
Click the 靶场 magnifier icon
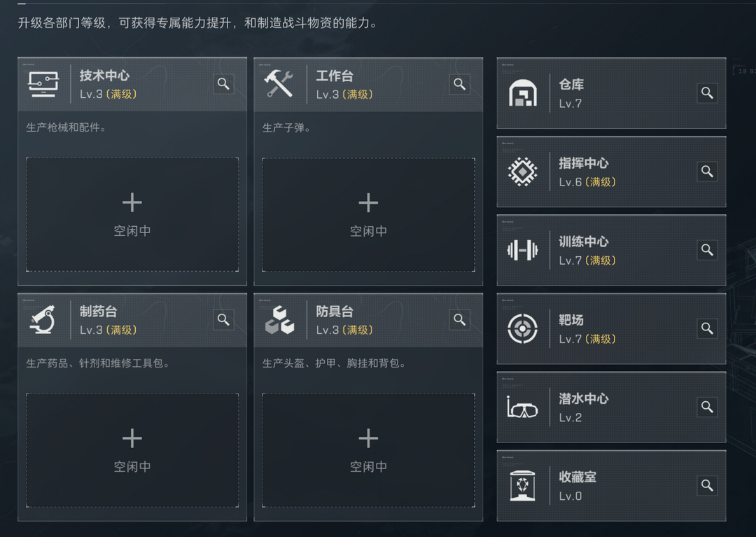(x=707, y=328)
